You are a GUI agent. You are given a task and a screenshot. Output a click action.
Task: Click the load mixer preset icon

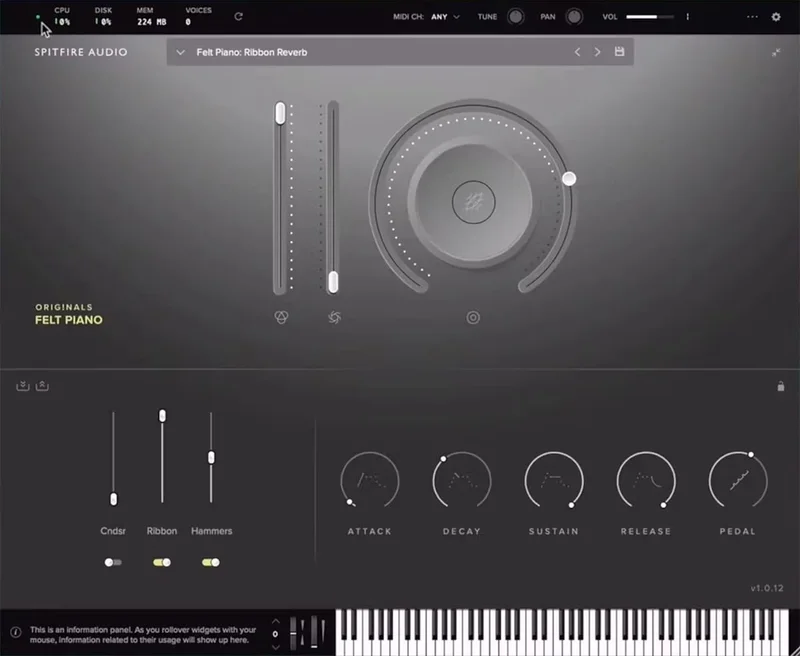coord(22,386)
